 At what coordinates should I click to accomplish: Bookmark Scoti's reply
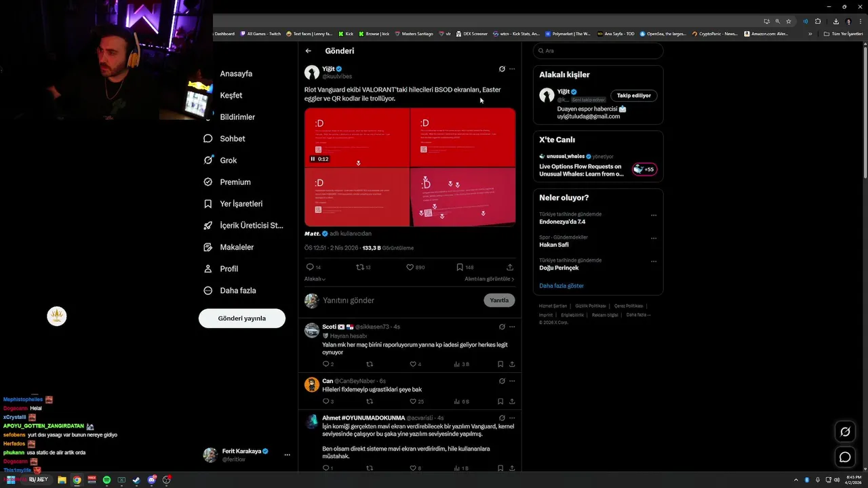pos(500,364)
